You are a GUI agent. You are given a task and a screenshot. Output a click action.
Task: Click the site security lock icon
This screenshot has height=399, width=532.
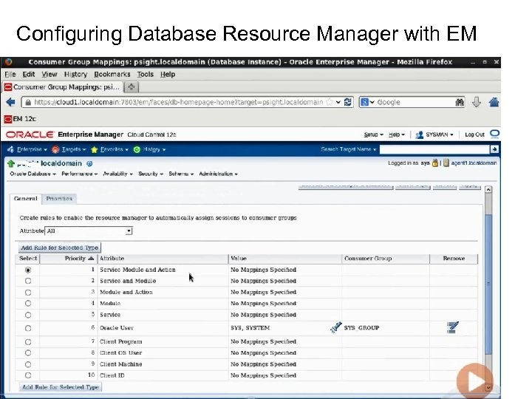point(28,102)
